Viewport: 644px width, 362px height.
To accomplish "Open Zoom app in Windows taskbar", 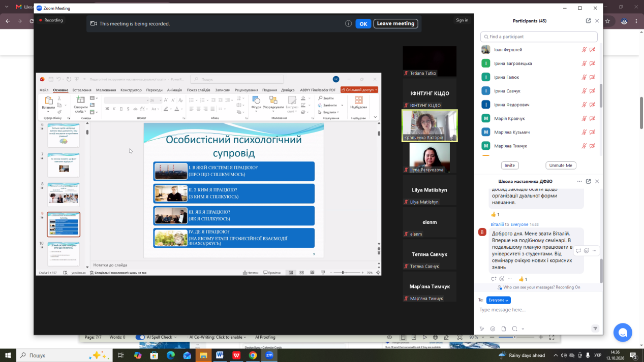I will click(269, 355).
